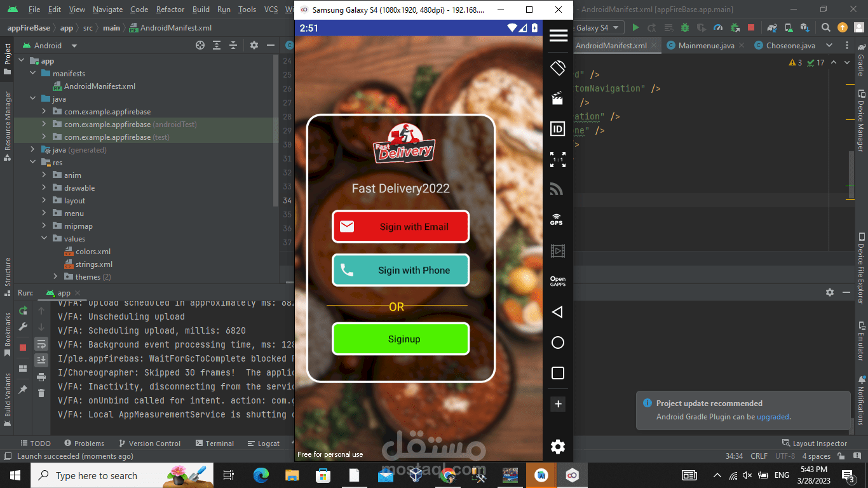868x488 pixels.
Task: Select Sigin with Email in the emulator
Action: (x=400, y=226)
